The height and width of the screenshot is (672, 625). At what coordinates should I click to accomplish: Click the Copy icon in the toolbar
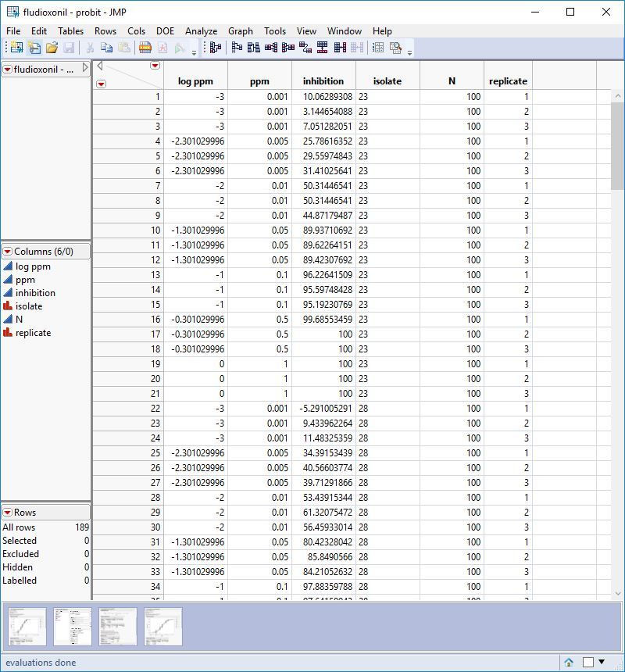click(x=107, y=48)
